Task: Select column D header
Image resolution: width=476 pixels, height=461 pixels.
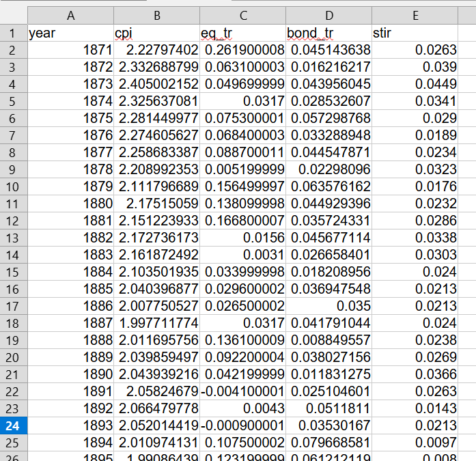Action: (x=328, y=16)
